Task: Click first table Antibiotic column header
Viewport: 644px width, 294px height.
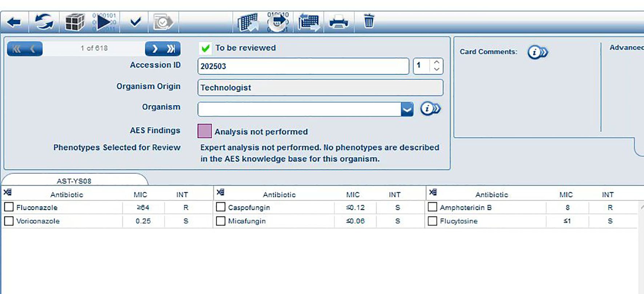Action: coord(67,195)
